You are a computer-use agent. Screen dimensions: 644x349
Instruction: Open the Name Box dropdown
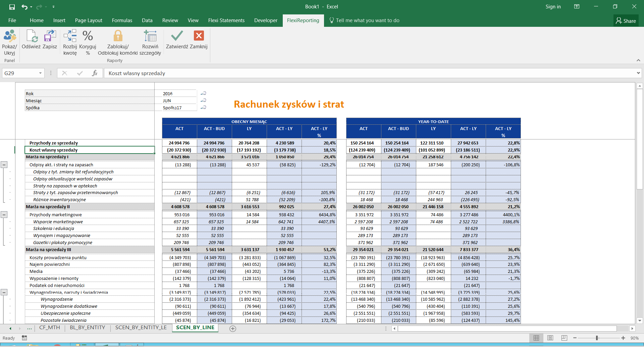pyautogui.click(x=40, y=73)
